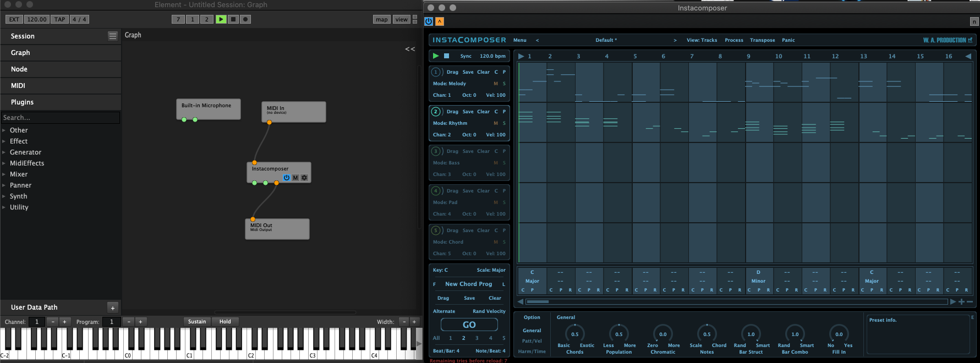Viewport: 980px width, 363px height.
Task: Click the map button in Element
Action: coord(382,19)
